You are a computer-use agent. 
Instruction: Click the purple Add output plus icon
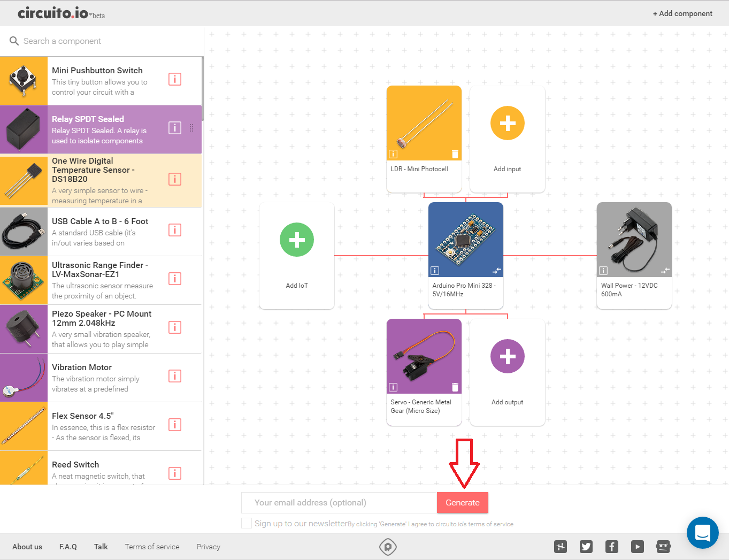[x=507, y=356]
